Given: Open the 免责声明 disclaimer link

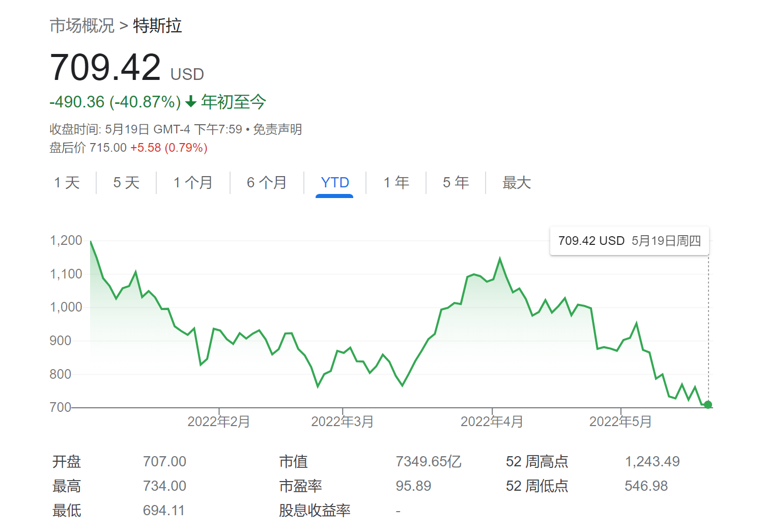Looking at the screenshot, I should (277, 129).
